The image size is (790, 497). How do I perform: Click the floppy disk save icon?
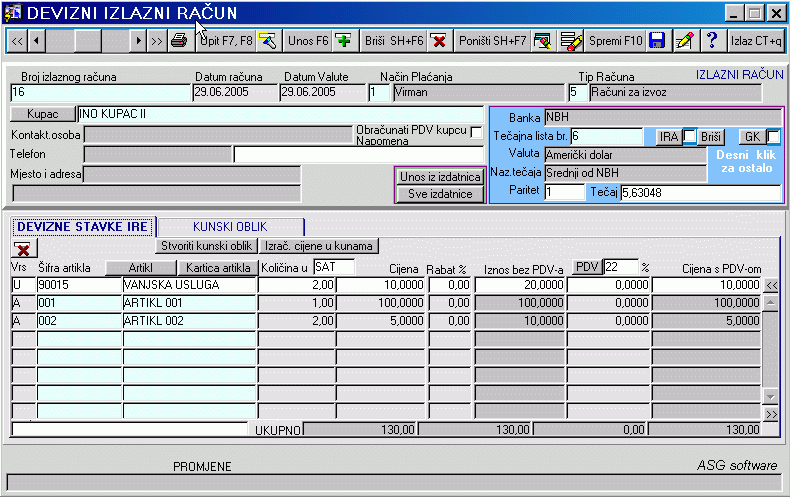[657, 41]
